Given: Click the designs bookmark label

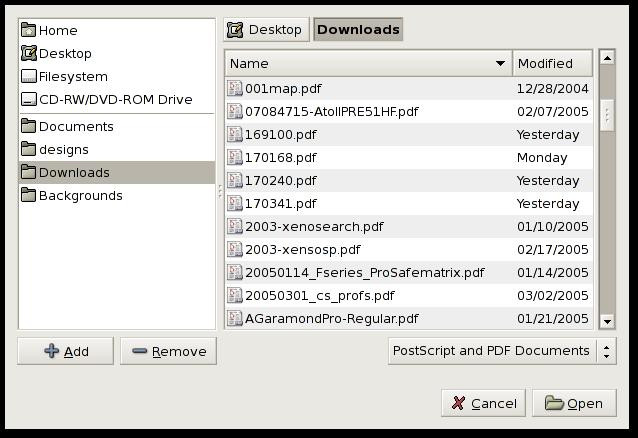Looking at the screenshot, I should (64, 150).
